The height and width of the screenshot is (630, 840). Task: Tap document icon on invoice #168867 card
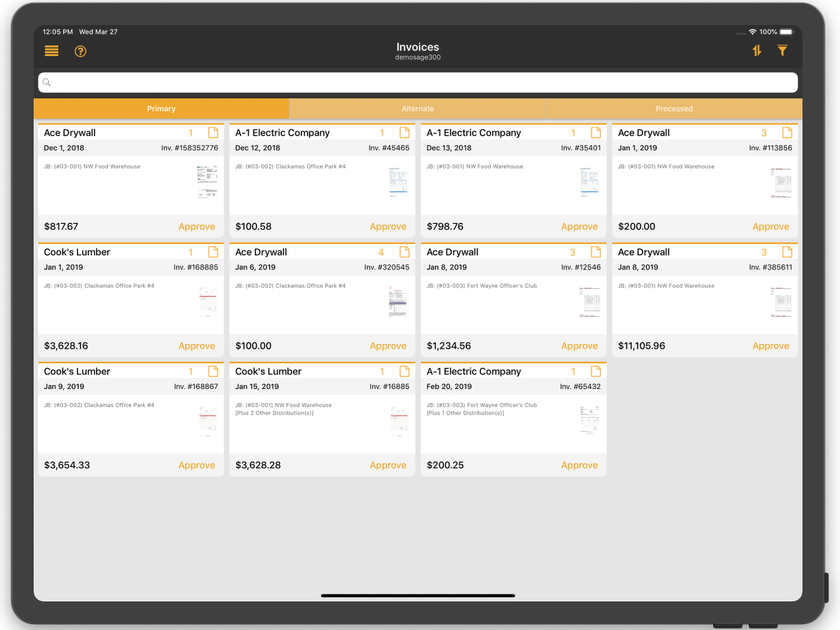[213, 371]
